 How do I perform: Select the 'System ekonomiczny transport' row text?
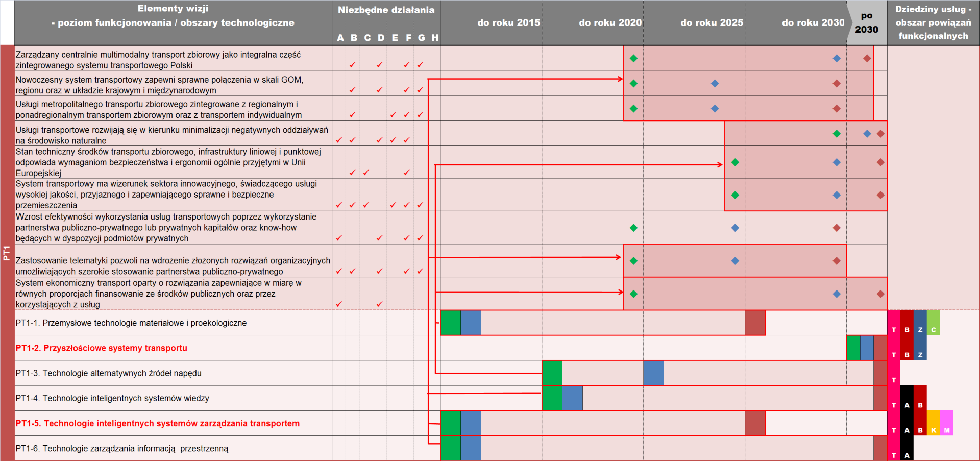tap(158, 294)
